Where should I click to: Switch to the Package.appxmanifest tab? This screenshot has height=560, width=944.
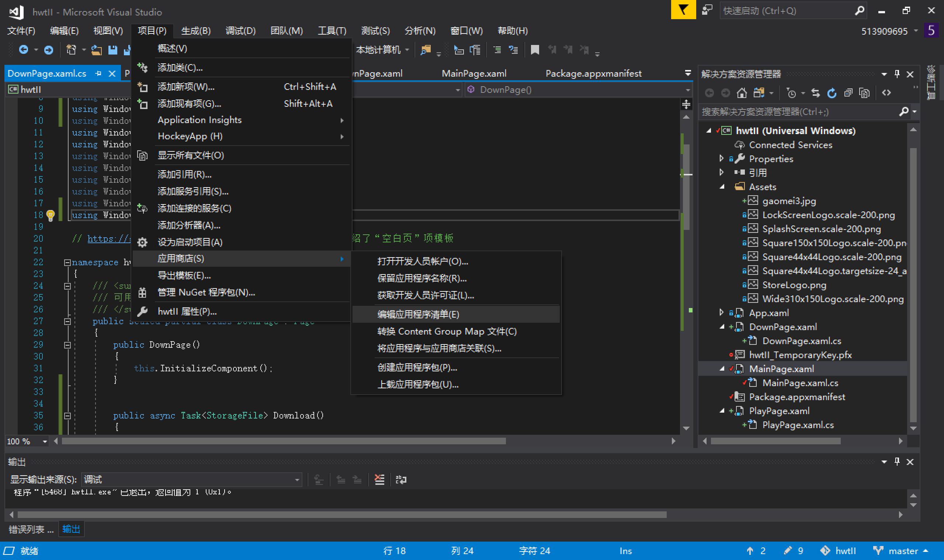coord(593,73)
